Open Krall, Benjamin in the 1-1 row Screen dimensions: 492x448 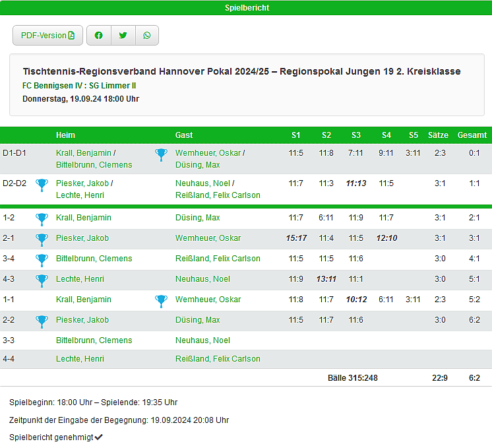(84, 299)
